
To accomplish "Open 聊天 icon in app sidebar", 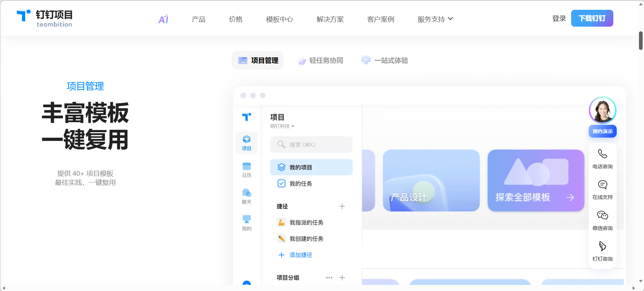I will coord(246,197).
